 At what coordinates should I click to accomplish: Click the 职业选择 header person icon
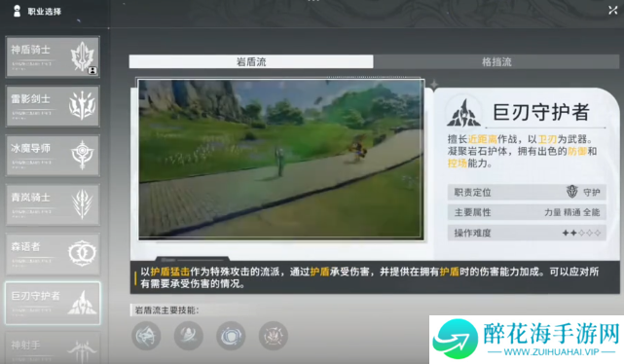click(17, 11)
